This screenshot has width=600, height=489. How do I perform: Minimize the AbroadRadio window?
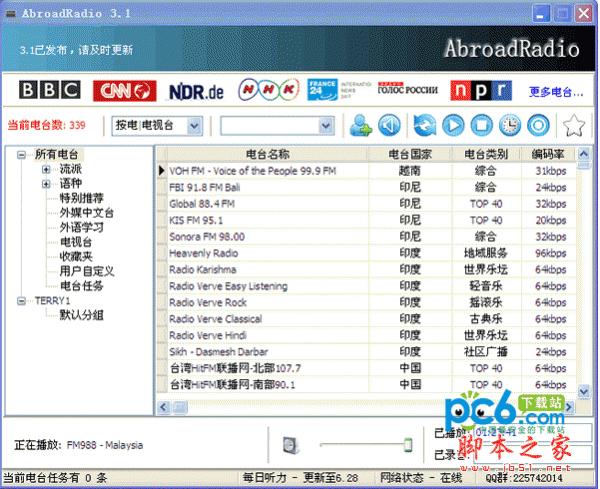coord(541,14)
